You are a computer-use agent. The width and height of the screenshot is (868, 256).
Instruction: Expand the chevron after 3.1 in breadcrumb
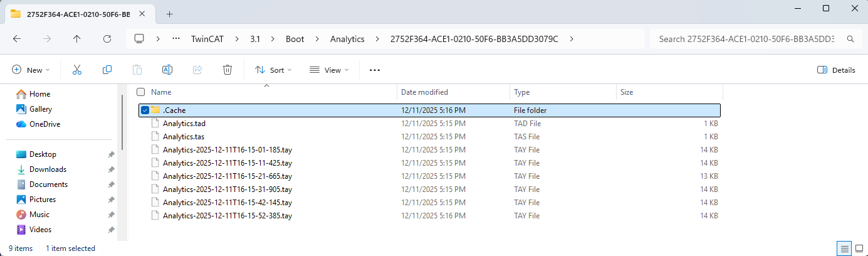pos(273,39)
